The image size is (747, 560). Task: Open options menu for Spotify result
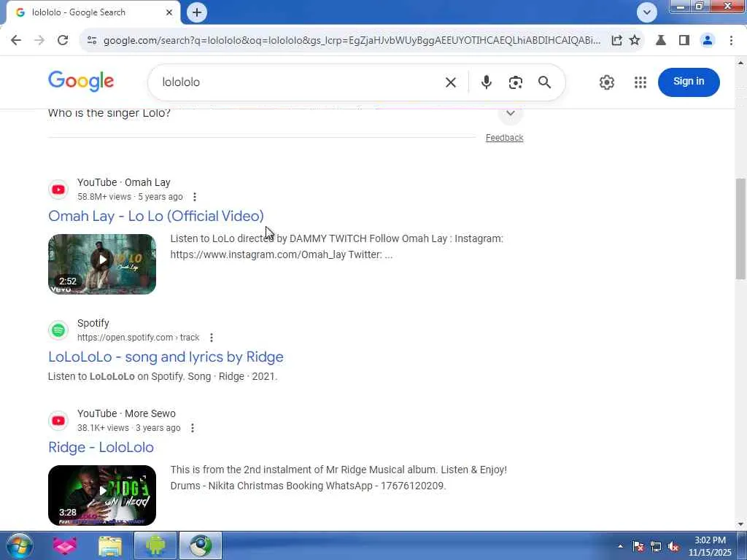(212, 338)
